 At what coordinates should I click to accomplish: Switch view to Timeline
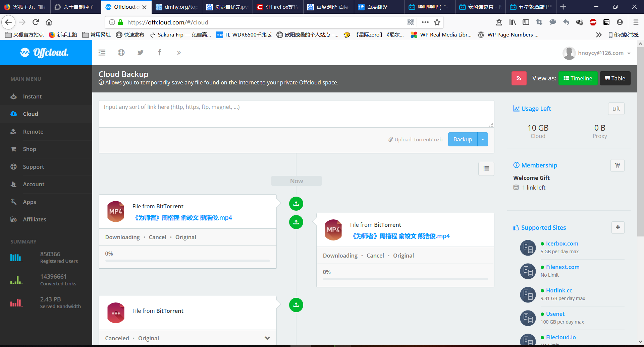pyautogui.click(x=578, y=78)
